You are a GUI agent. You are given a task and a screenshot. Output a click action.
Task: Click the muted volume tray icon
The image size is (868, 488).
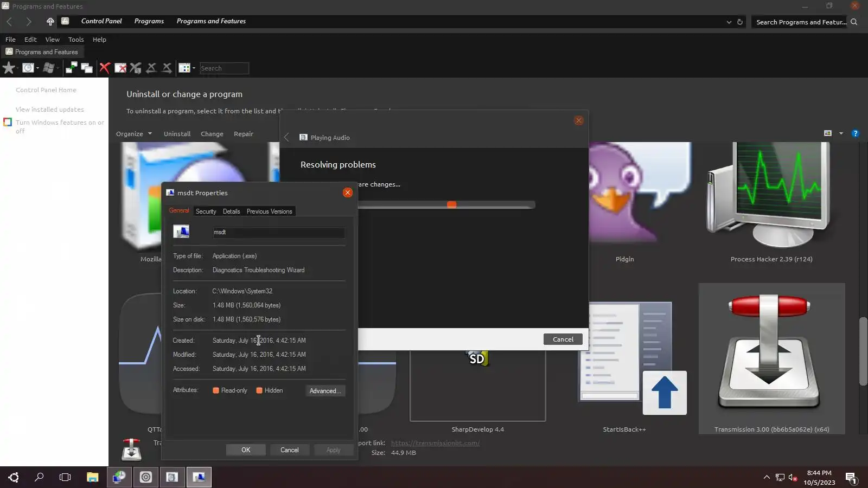(793, 478)
